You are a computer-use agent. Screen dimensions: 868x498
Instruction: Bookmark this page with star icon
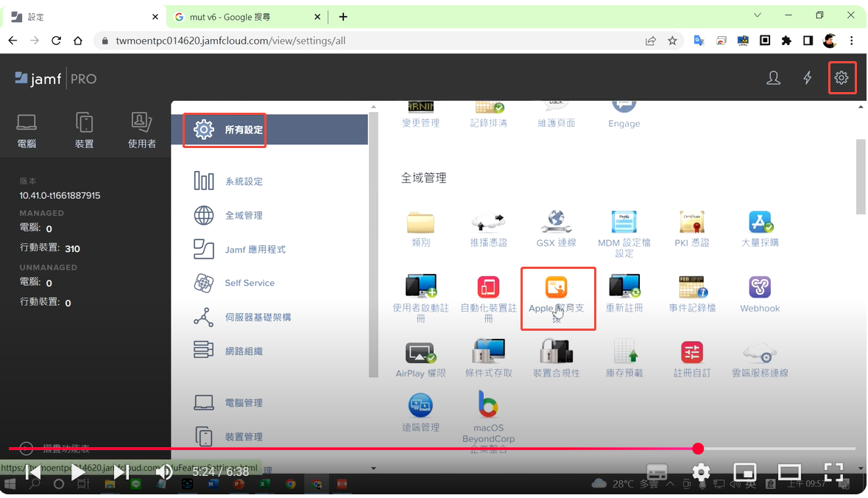(x=672, y=41)
